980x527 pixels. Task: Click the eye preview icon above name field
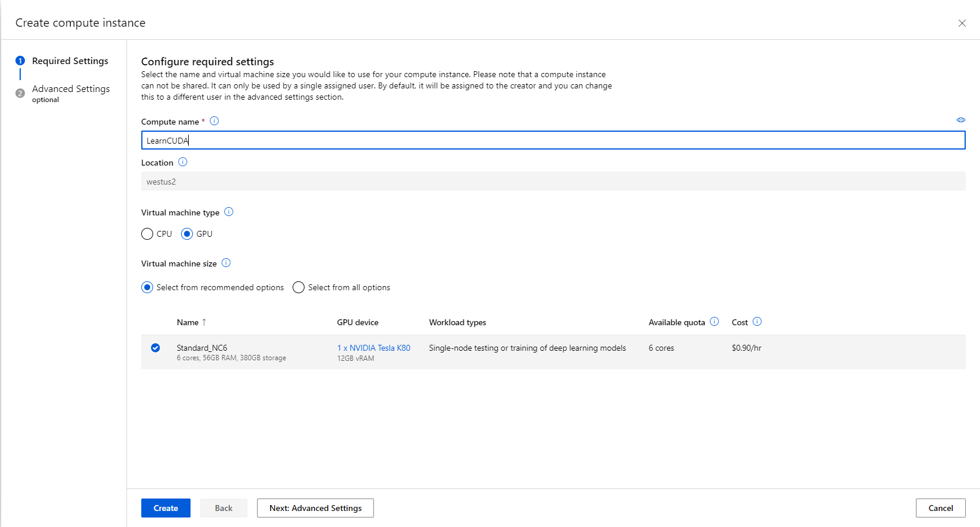tap(960, 120)
